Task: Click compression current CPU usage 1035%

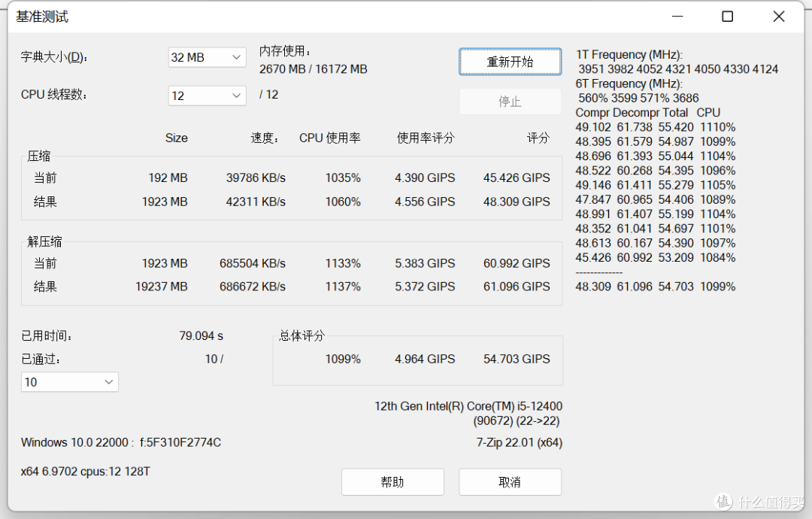Action: click(343, 178)
